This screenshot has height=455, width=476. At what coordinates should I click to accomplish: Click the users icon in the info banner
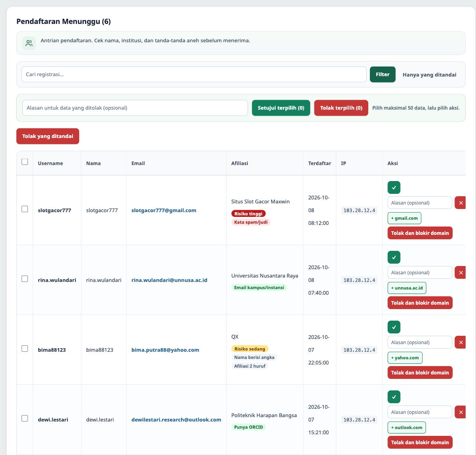point(29,43)
